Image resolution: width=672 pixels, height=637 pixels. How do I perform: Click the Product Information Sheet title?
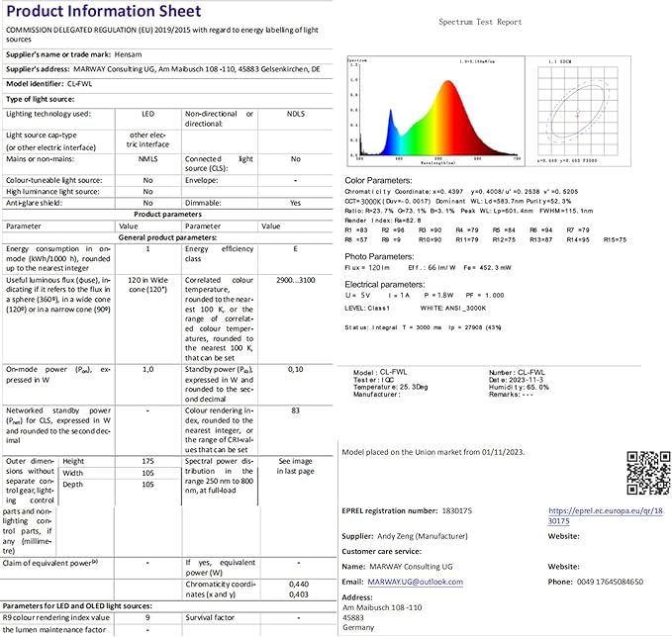(x=102, y=11)
